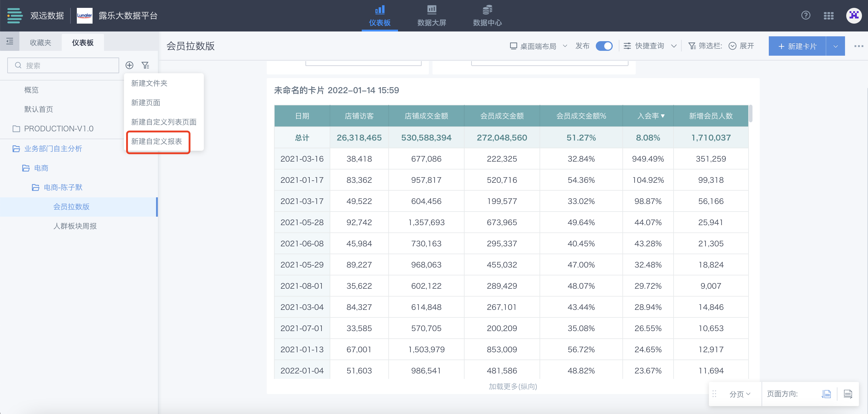Click the 2021-05-28 date cell

click(x=302, y=222)
